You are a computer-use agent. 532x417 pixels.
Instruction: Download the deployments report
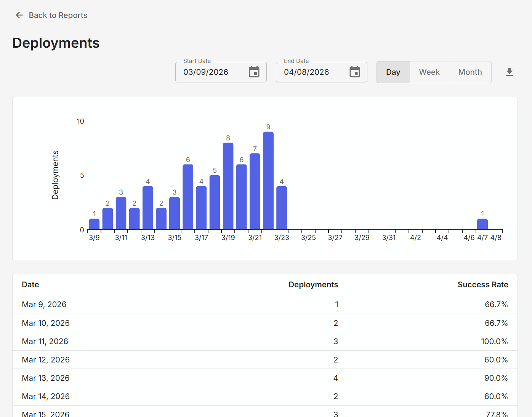click(510, 72)
